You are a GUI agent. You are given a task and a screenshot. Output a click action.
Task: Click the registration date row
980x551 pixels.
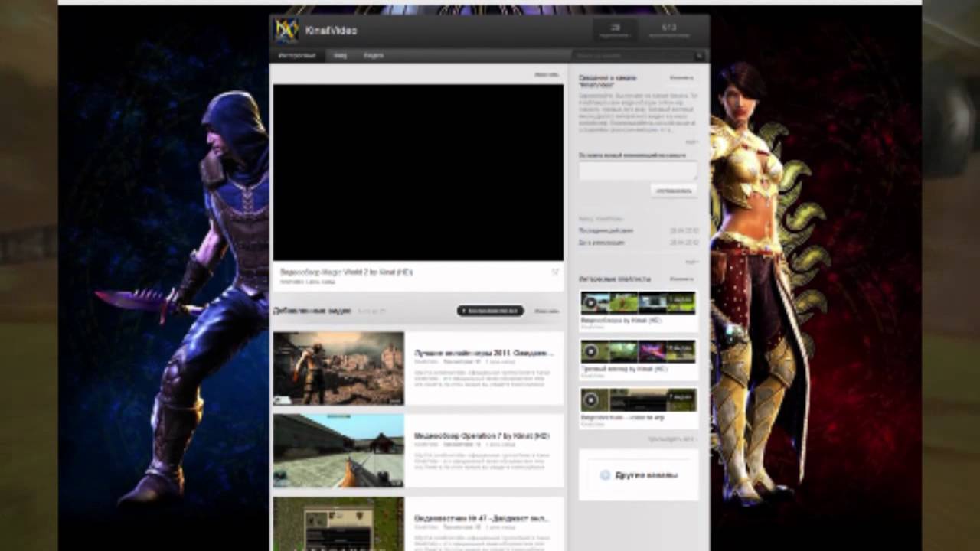point(639,243)
